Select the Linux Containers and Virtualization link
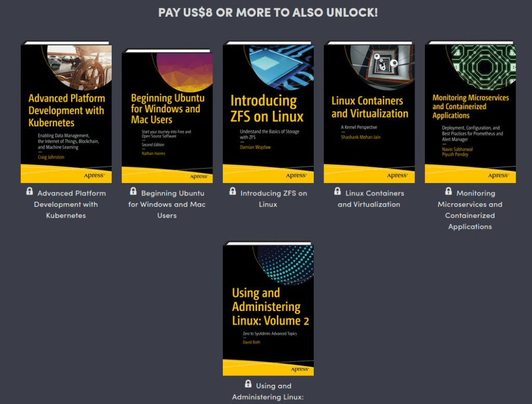The height and width of the screenshot is (404, 532). click(369, 199)
